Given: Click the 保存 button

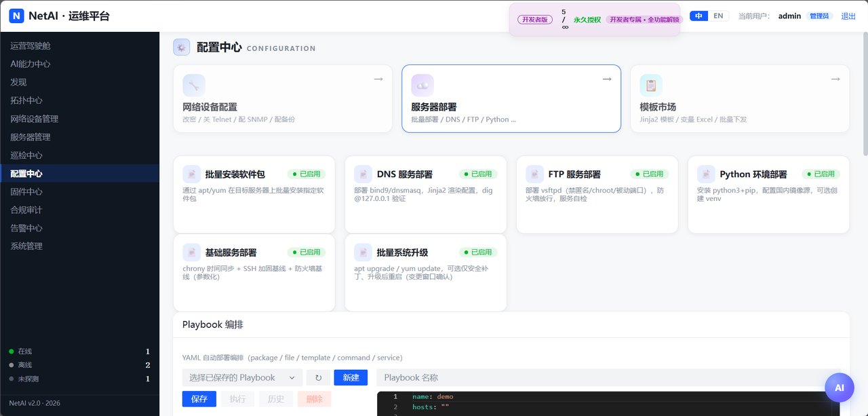Looking at the screenshot, I should [199, 399].
